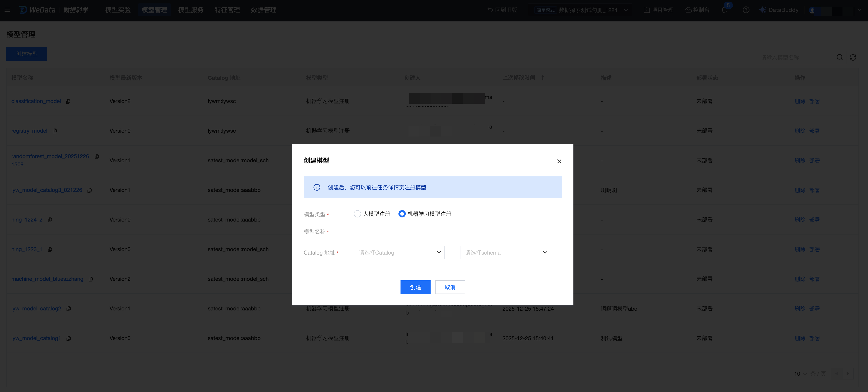Switch to 模型服务 tab
Viewport: 868px width, 392px height.
191,10
